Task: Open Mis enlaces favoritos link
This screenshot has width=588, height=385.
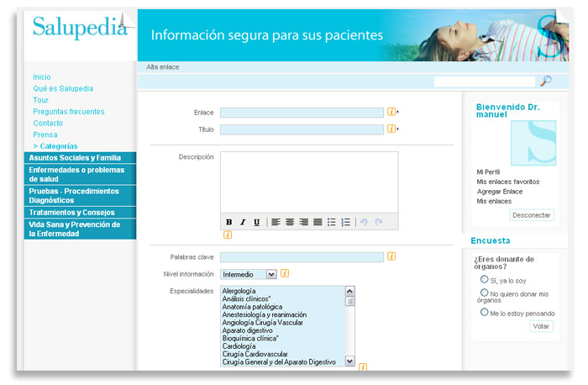Action: pyautogui.click(x=508, y=182)
